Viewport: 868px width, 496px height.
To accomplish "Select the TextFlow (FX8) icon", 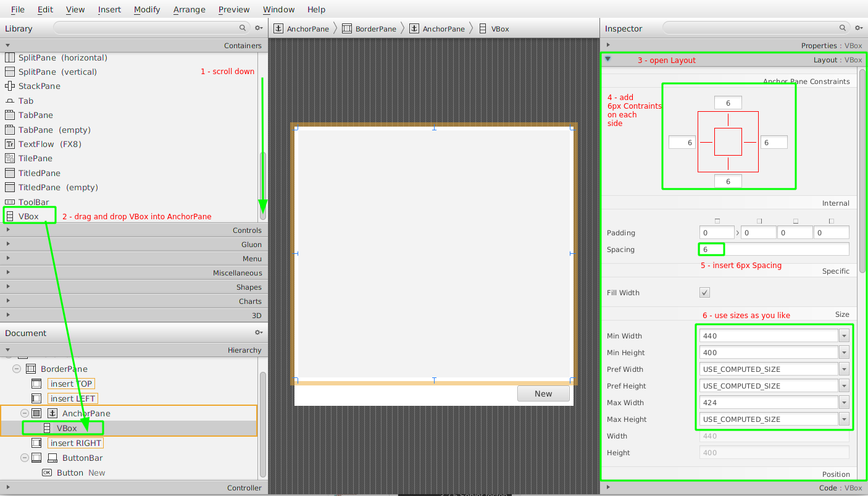I will [9, 144].
